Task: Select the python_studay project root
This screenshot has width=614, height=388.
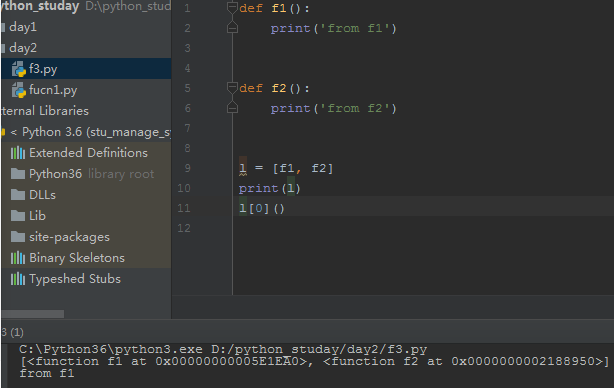Action: [x=40, y=6]
